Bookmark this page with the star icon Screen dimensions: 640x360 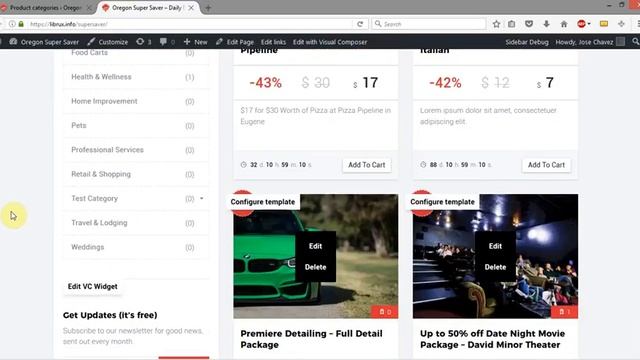pos(496,24)
